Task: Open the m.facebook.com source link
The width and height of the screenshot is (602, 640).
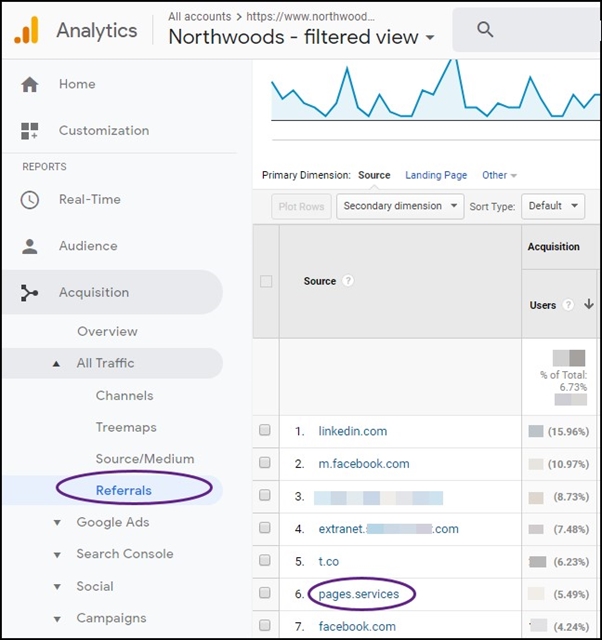Action: pyautogui.click(x=364, y=464)
